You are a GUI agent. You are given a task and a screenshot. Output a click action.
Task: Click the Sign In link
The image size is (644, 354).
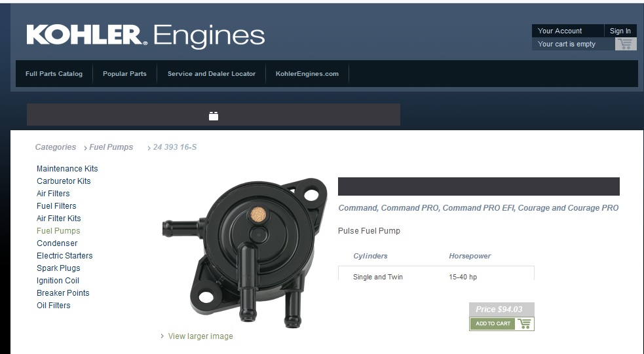click(620, 31)
